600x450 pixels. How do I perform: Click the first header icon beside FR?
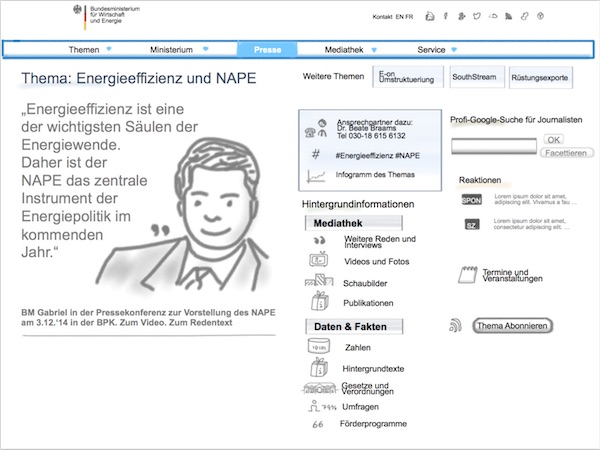point(430,16)
